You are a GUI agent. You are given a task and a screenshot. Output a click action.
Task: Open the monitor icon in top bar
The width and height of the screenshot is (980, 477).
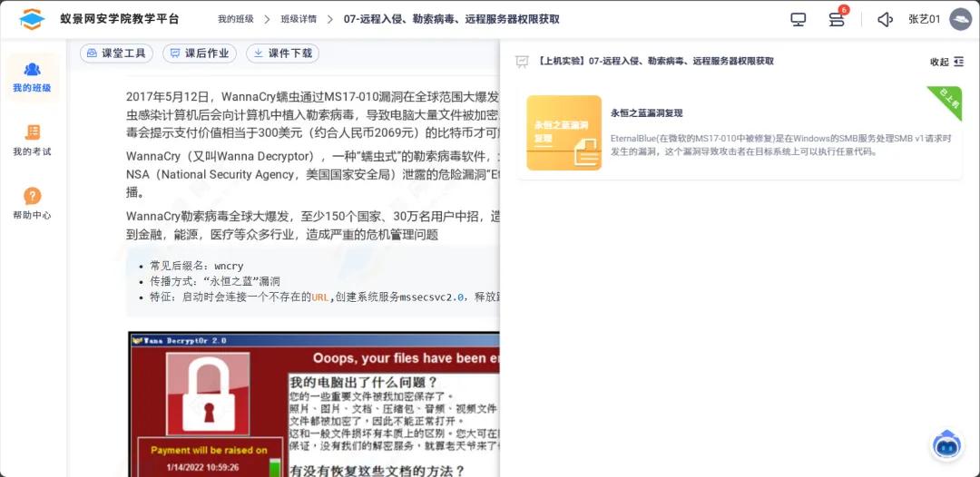click(x=799, y=19)
